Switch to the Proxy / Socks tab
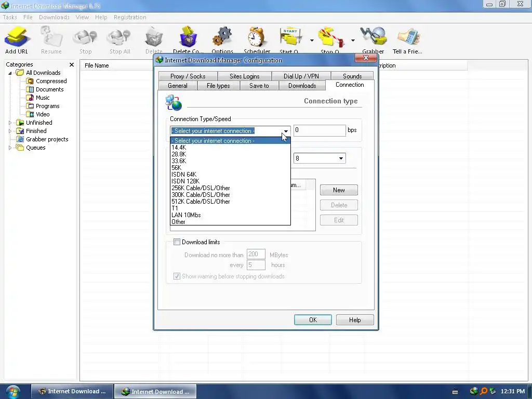This screenshot has height=399, width=532. (188, 76)
